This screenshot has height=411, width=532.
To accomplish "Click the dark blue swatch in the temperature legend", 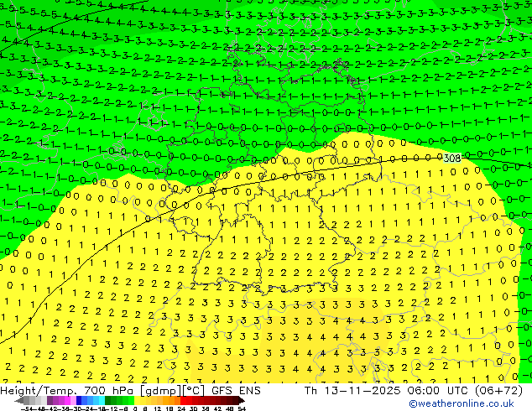I will coord(79,400).
